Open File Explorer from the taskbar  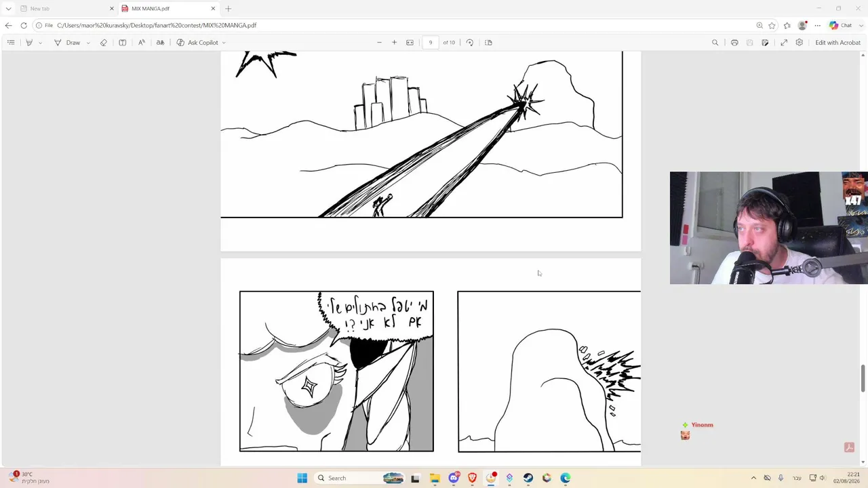pyautogui.click(x=435, y=478)
